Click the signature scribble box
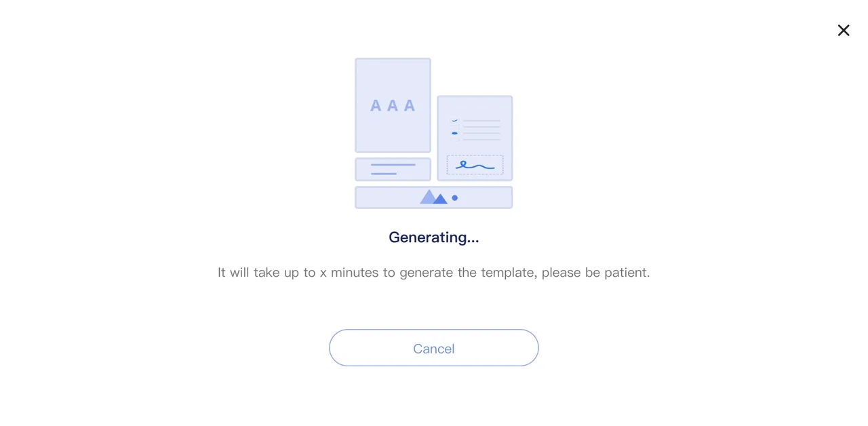Image resolution: width=868 pixels, height=426 pixels. coord(475,165)
